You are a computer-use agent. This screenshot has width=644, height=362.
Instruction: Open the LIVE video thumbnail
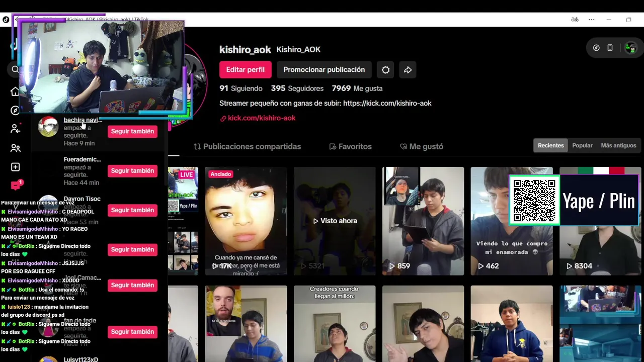[x=183, y=221]
